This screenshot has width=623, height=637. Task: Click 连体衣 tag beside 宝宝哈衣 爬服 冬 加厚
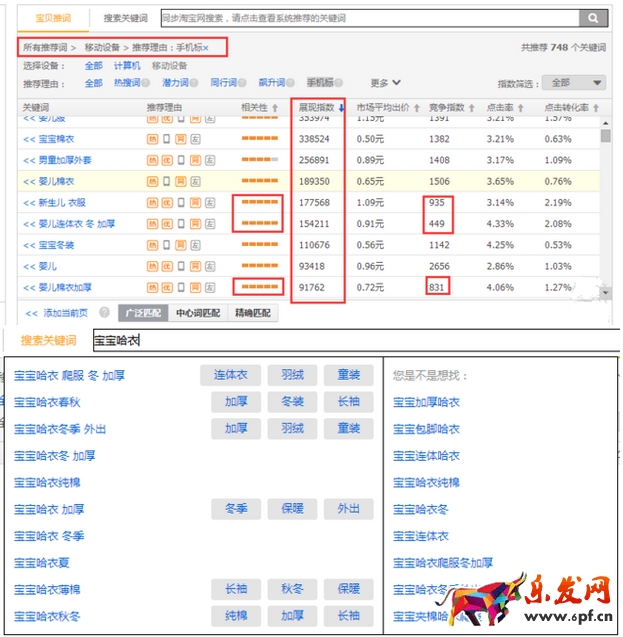tap(230, 375)
